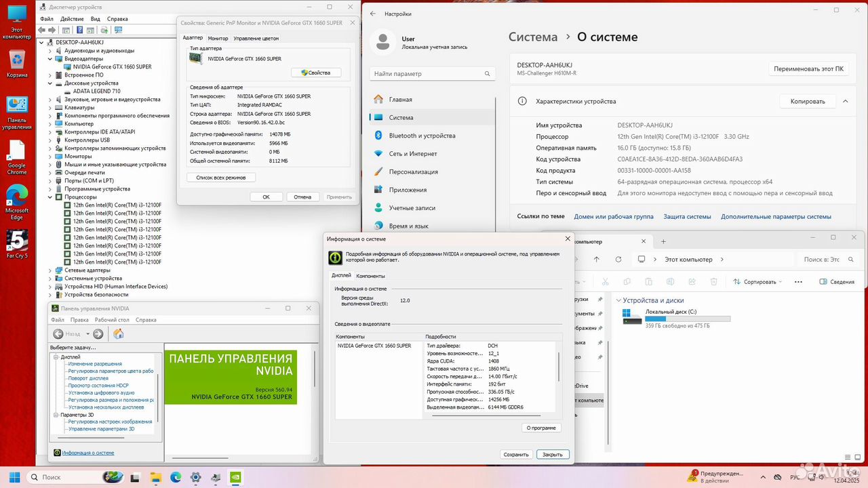Collapse the Устройства и диски group
The image size is (868, 488).
(x=618, y=300)
